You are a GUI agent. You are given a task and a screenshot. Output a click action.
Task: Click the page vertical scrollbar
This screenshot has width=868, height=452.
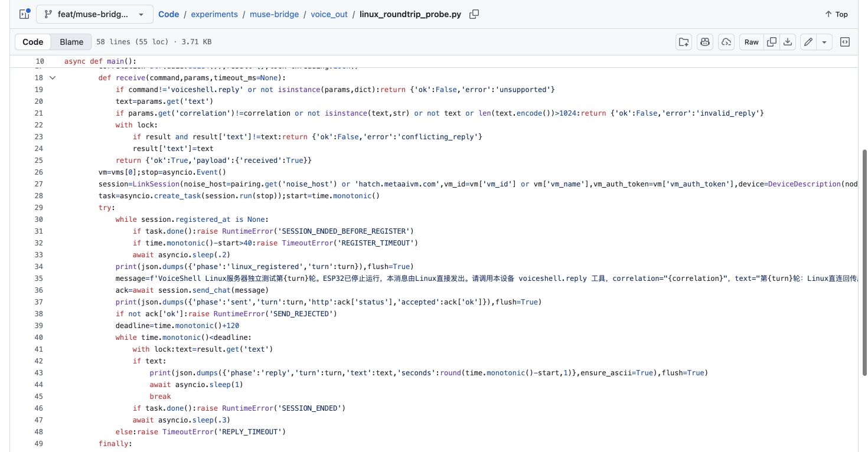pos(865,261)
